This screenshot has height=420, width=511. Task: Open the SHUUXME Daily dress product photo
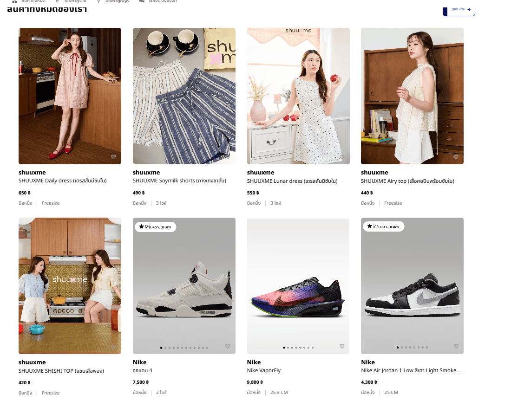[x=70, y=96]
